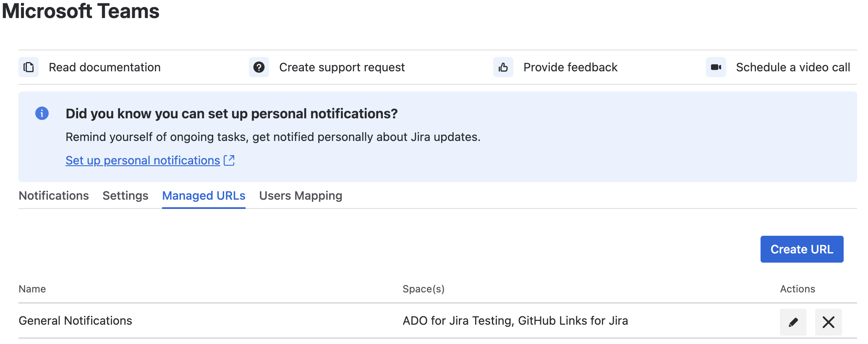The image size is (868, 344).
Task: Choose Schedule a video call
Action: click(793, 67)
